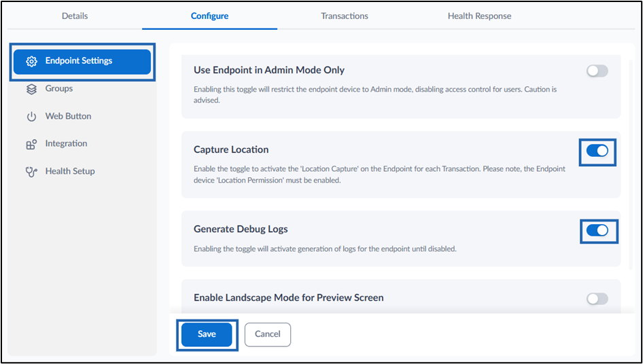
Task: Select the Health Setup sidebar label
Action: tap(70, 171)
